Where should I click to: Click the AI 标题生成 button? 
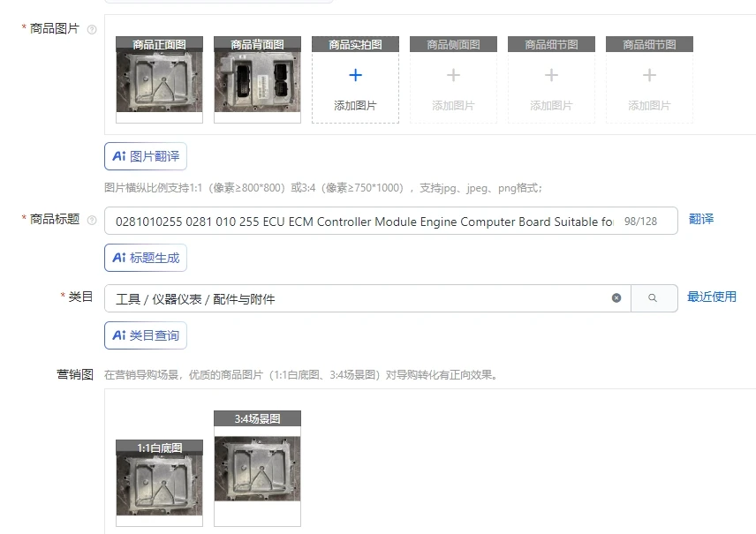[146, 258]
